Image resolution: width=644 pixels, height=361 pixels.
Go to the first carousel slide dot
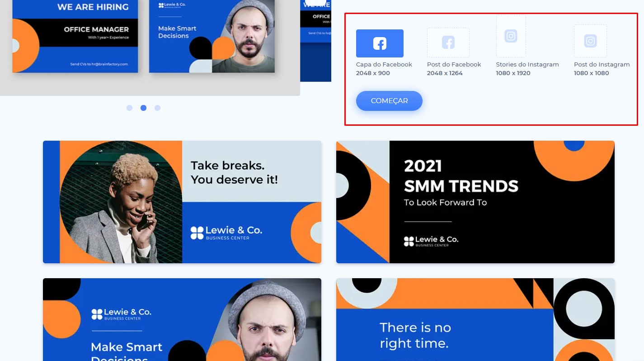130,108
